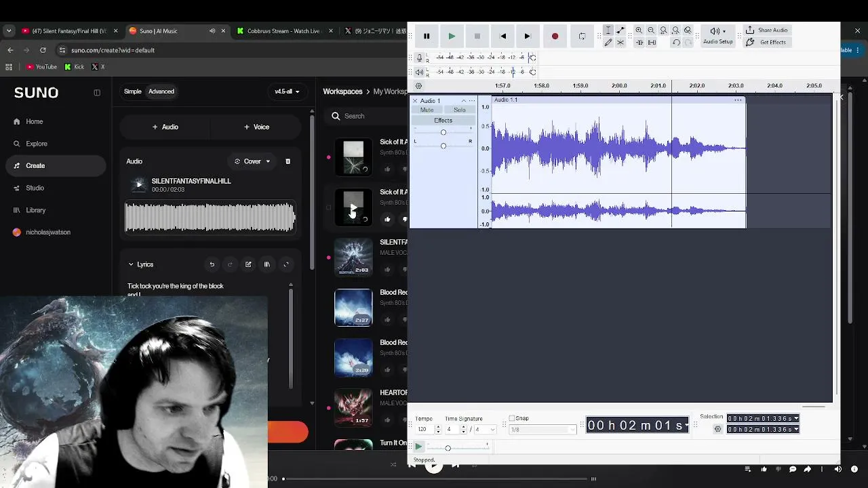Collapse the Lyrics section

[131, 264]
